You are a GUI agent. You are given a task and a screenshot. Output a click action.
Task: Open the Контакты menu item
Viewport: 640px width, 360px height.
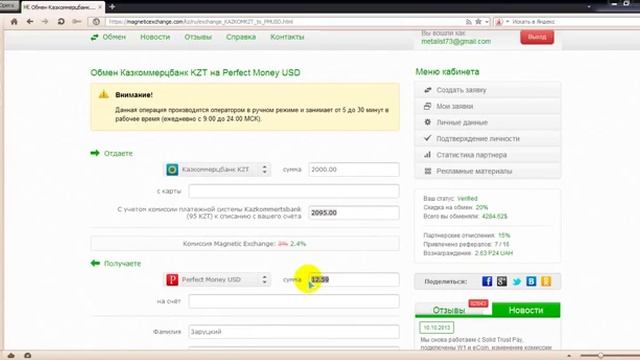point(287,37)
